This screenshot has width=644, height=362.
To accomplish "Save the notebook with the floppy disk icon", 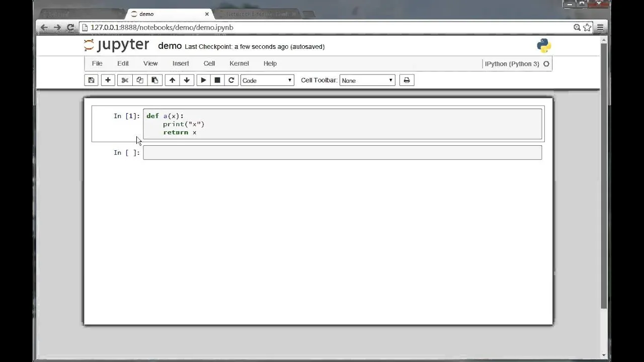I will click(x=91, y=80).
